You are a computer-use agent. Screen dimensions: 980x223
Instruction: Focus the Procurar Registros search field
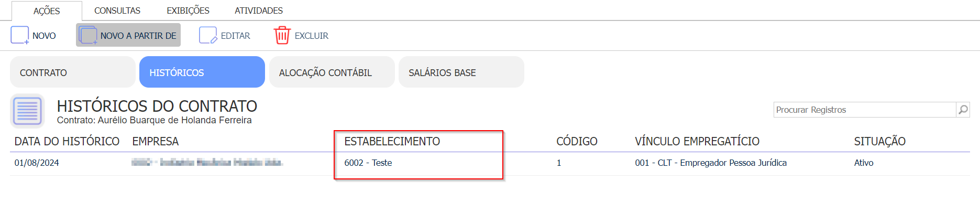[x=865, y=110]
